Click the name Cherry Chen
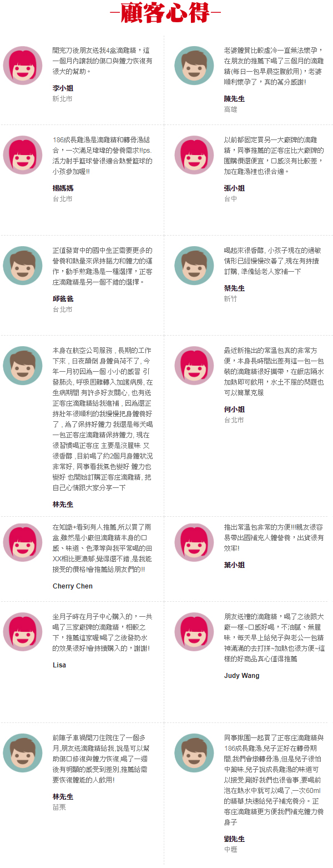Screen dimensions: 333x868 (x=73, y=586)
